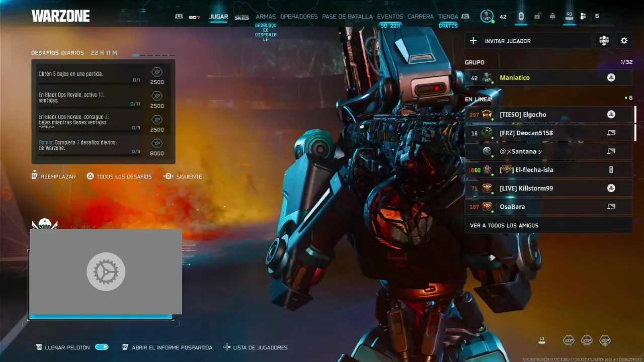Select the BO7 game logo in navigation
Screen dimensions: 644x362
click(194, 17)
